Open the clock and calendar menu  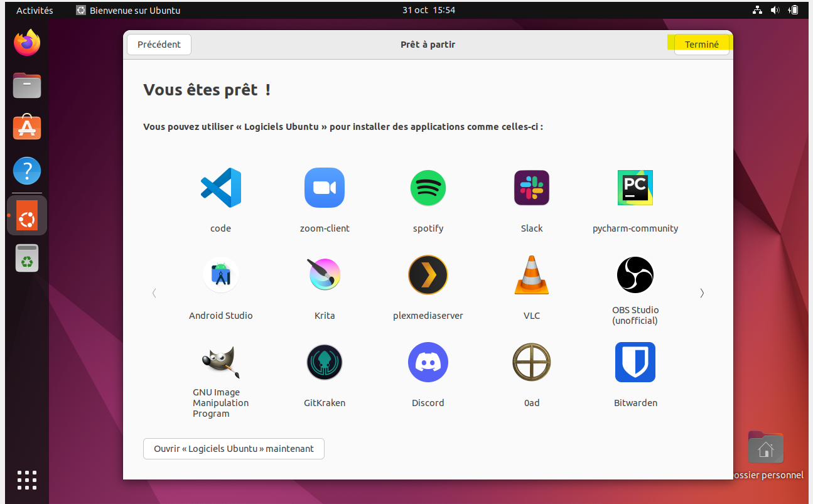coord(429,10)
